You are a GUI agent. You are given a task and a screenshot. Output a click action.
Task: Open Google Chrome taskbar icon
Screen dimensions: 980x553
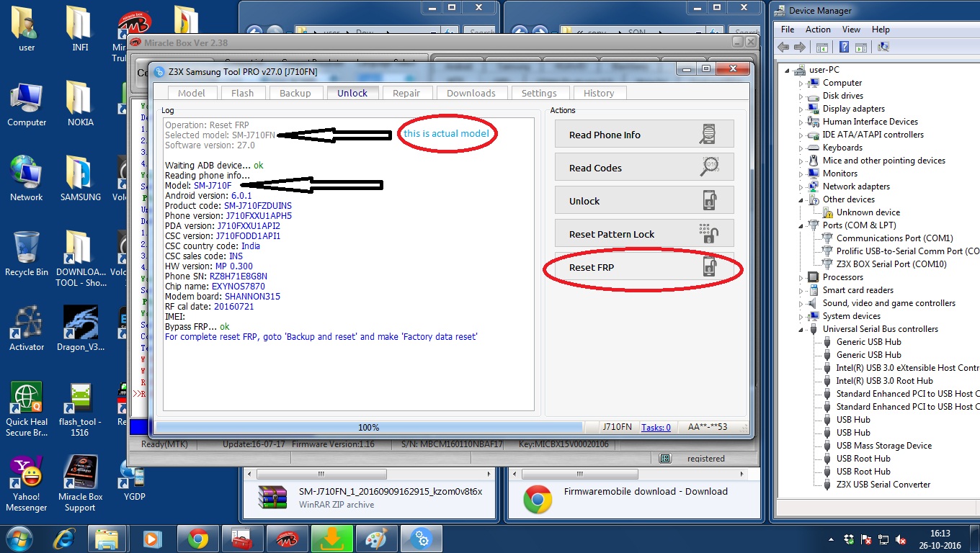coord(198,538)
